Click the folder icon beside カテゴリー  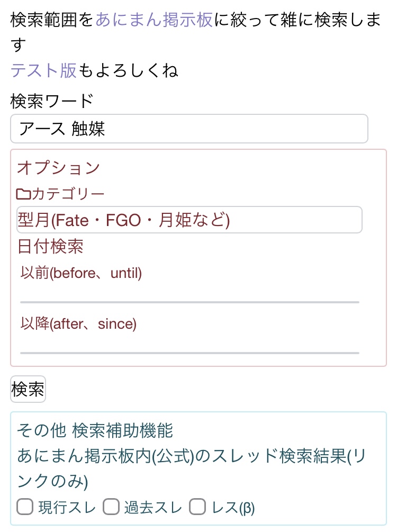(24, 194)
